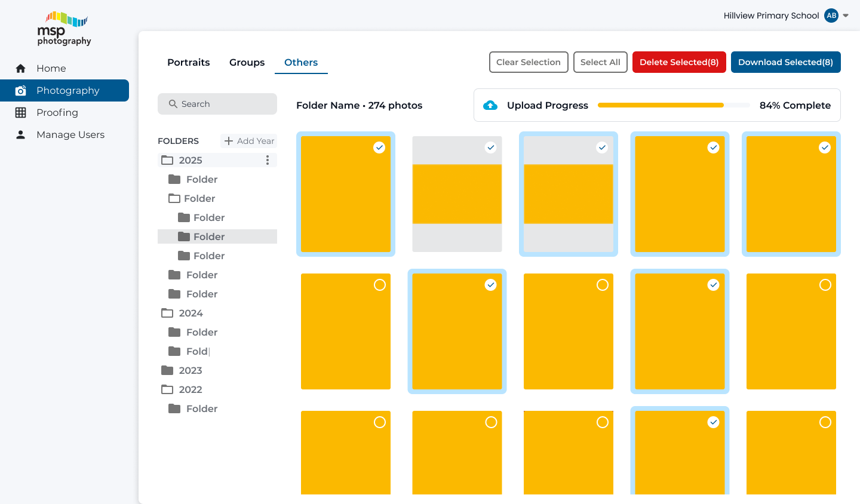Expand the 2023 year folder
This screenshot has height=504, width=860.
coord(168,370)
